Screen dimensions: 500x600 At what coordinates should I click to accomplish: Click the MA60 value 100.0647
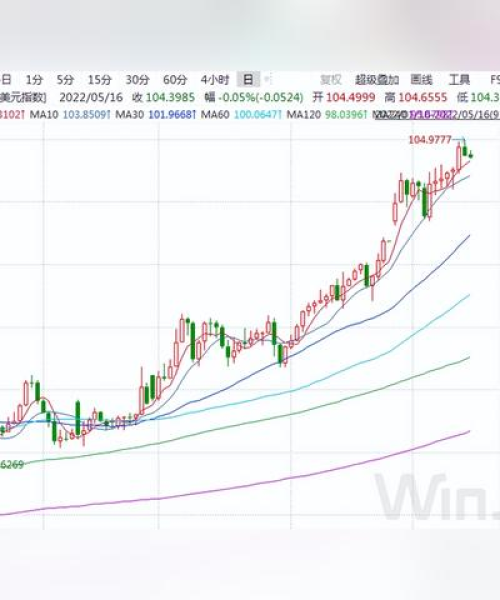point(257,114)
